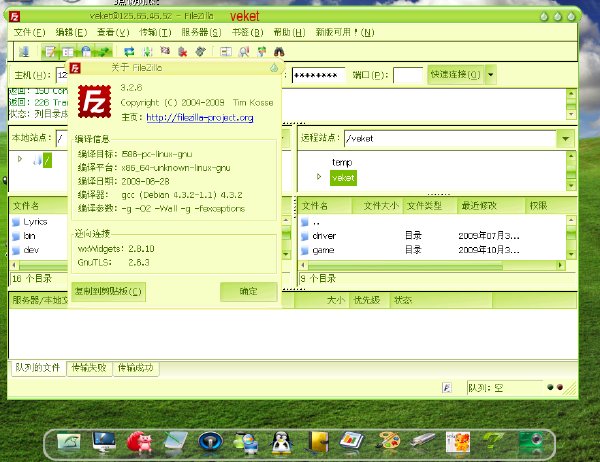Open the 书签(B) menu

tap(248, 33)
